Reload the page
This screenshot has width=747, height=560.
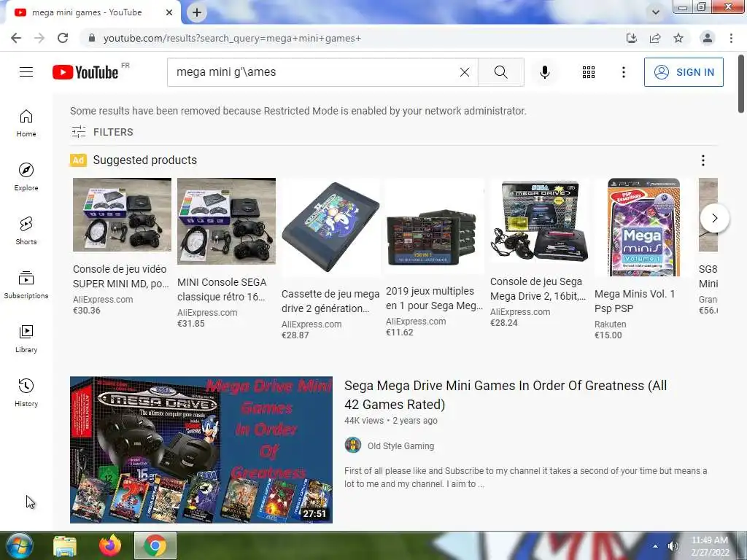[63, 38]
